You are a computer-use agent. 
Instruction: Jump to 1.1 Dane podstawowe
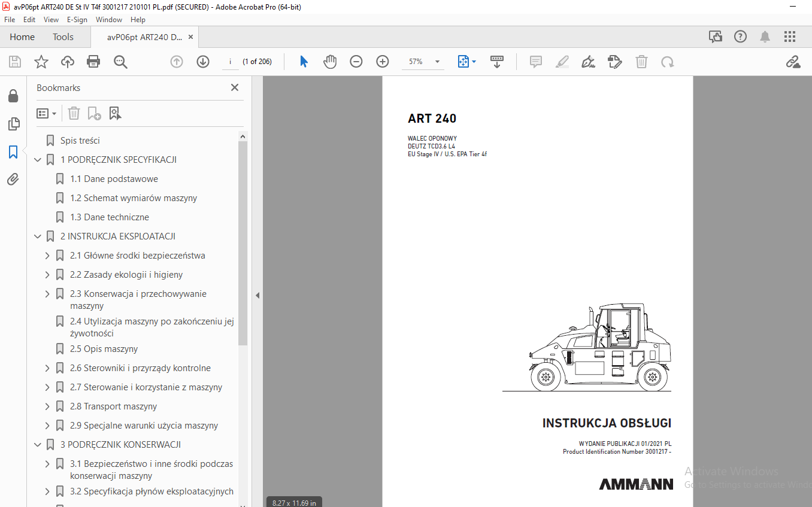coord(114,179)
